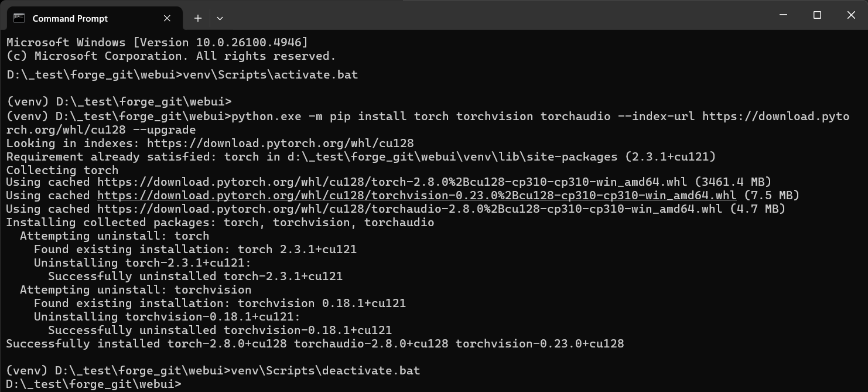Open the underlined torchvision wheel link
The width and height of the screenshot is (868, 392).
click(x=416, y=196)
